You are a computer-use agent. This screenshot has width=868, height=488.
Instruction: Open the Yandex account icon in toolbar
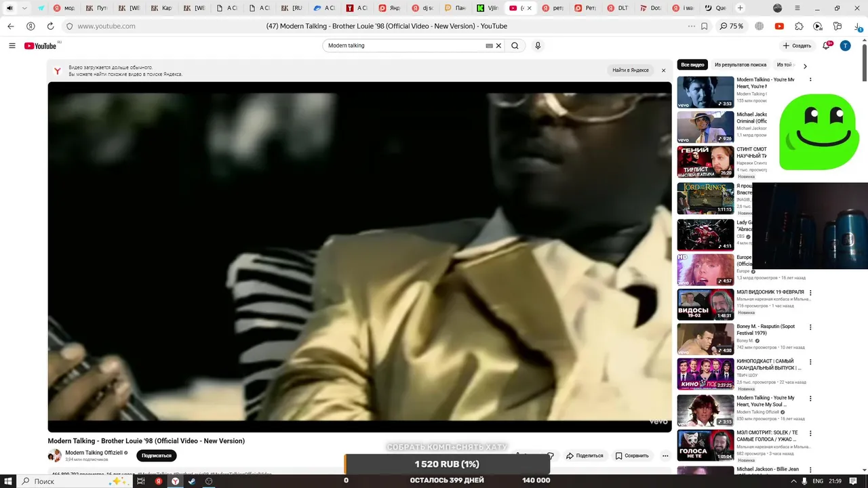point(31,26)
